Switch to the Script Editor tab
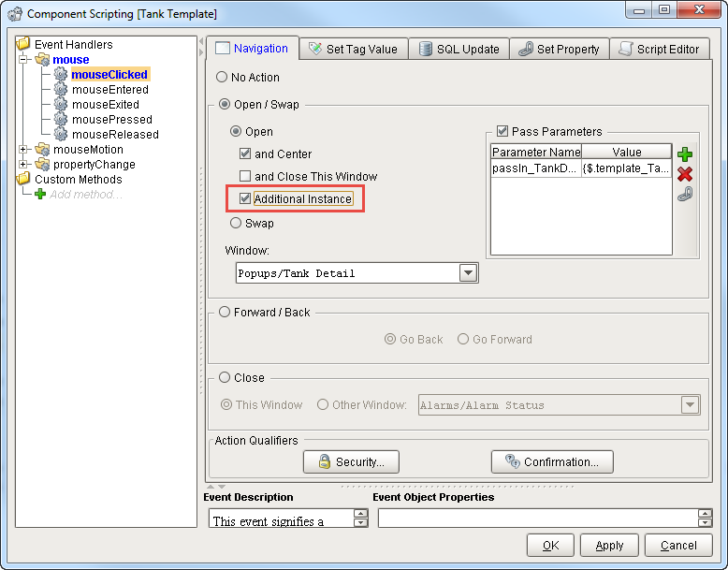 click(660, 49)
